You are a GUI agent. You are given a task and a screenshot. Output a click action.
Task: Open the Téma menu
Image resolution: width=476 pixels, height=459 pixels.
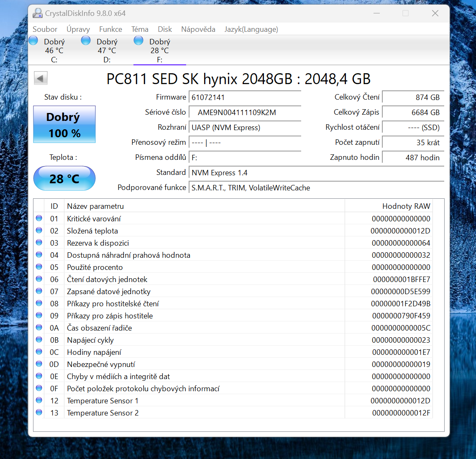point(140,29)
